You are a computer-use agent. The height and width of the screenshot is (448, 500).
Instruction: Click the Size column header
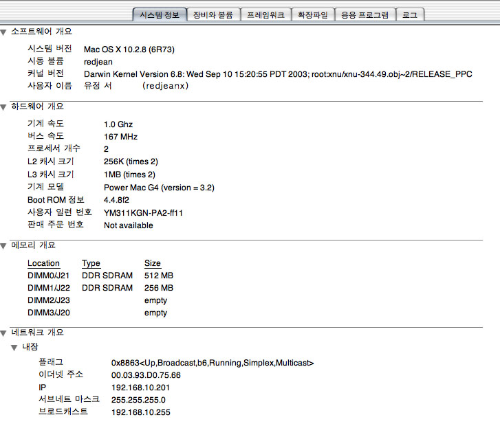click(152, 263)
